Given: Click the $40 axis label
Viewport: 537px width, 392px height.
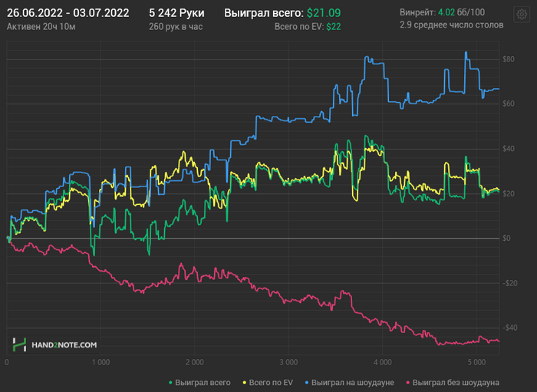Looking at the screenshot, I should tap(508, 149).
